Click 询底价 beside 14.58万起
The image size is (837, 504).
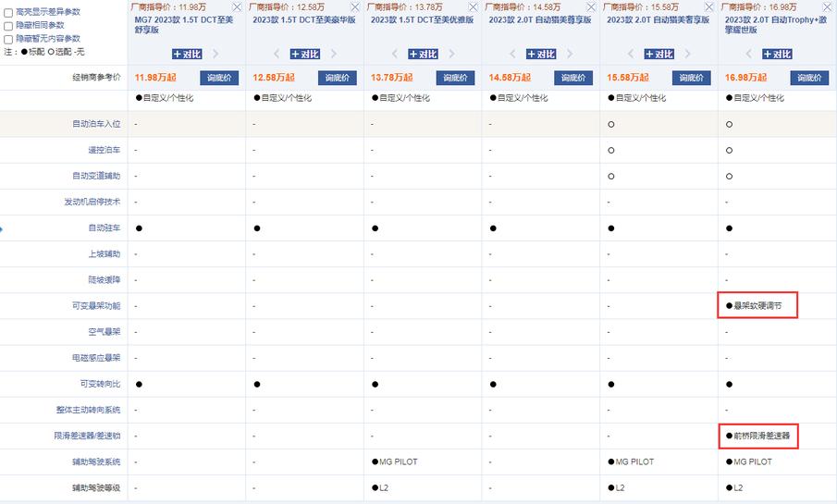pos(573,78)
